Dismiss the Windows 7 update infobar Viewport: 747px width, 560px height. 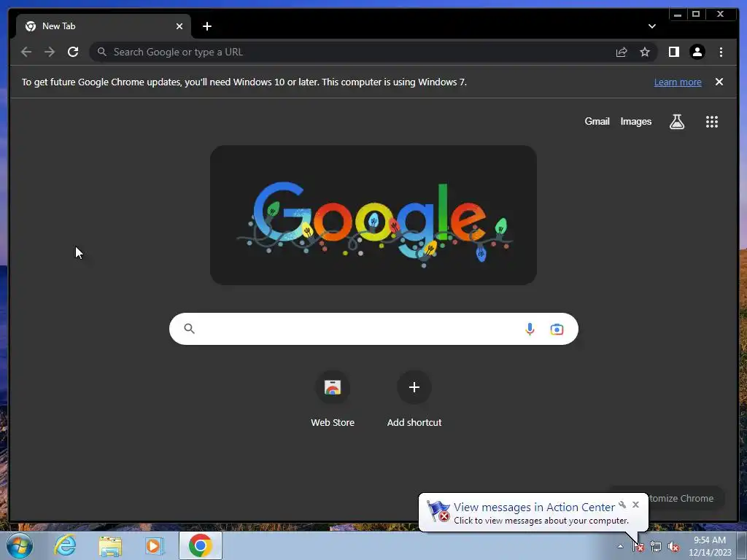click(x=719, y=82)
